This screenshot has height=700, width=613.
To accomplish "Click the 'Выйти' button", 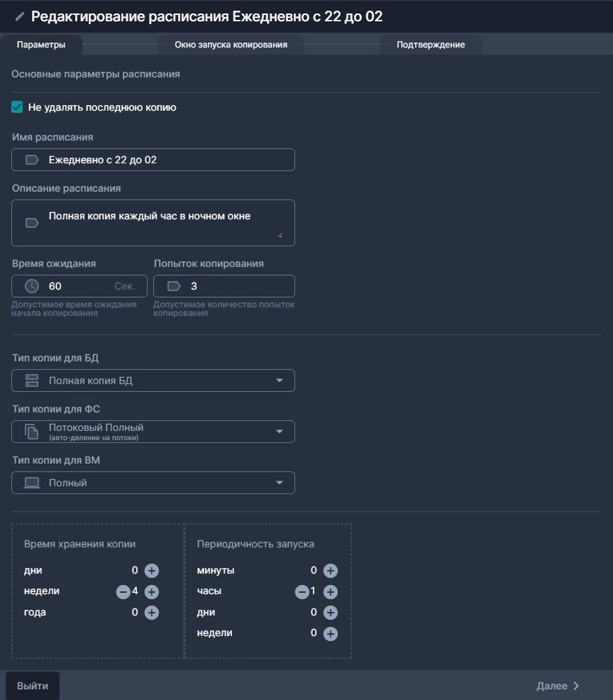I will click(x=33, y=686).
